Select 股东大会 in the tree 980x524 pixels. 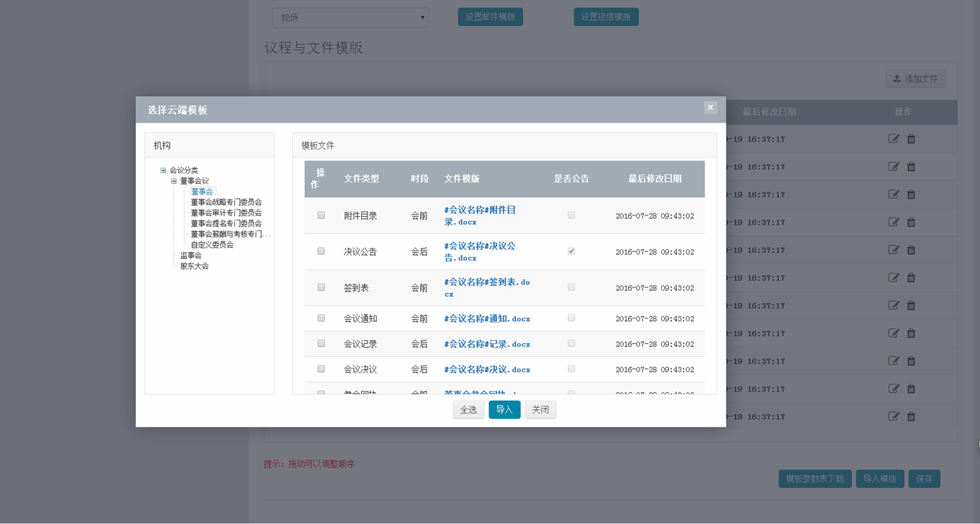[x=194, y=266]
